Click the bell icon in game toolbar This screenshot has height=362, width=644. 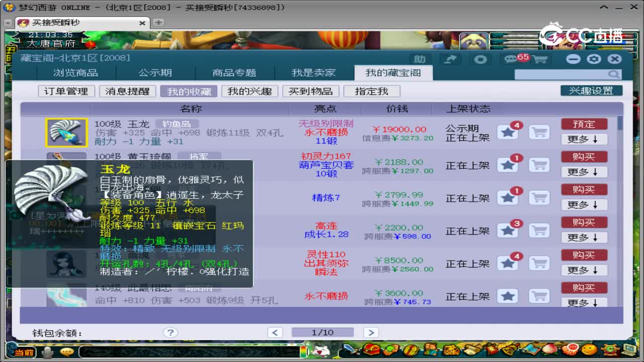pos(511,349)
